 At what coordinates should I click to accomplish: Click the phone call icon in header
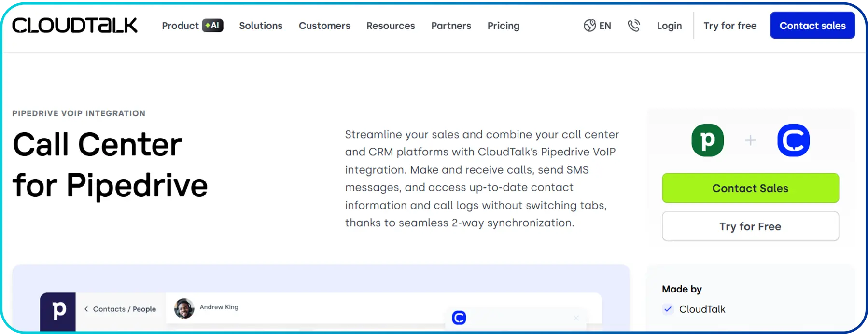click(634, 26)
